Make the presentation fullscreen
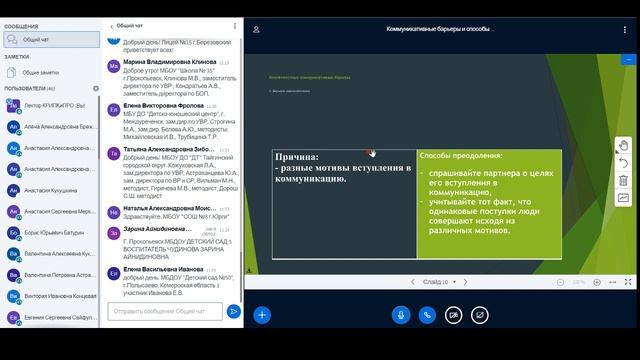This screenshot has width=640, height=360. point(628,282)
